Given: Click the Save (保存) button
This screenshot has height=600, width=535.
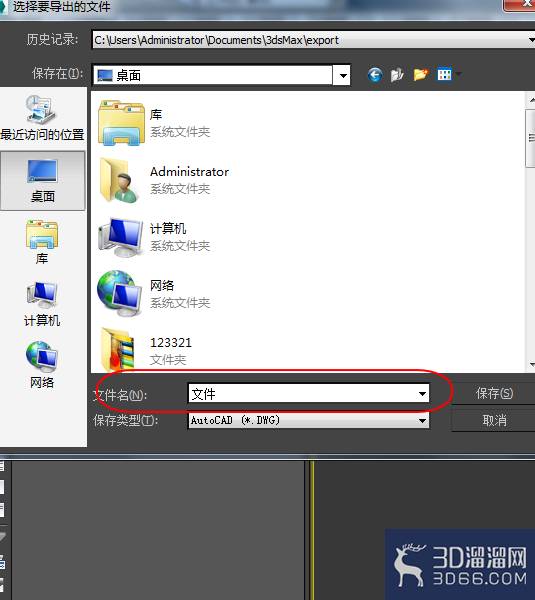Looking at the screenshot, I should pos(494,393).
